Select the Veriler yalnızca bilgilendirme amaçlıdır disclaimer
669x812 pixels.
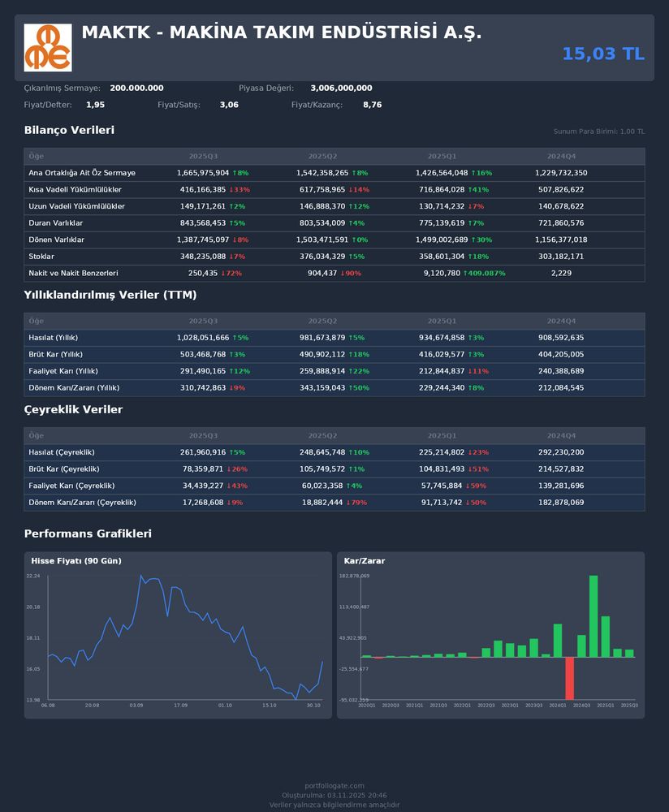click(x=334, y=805)
